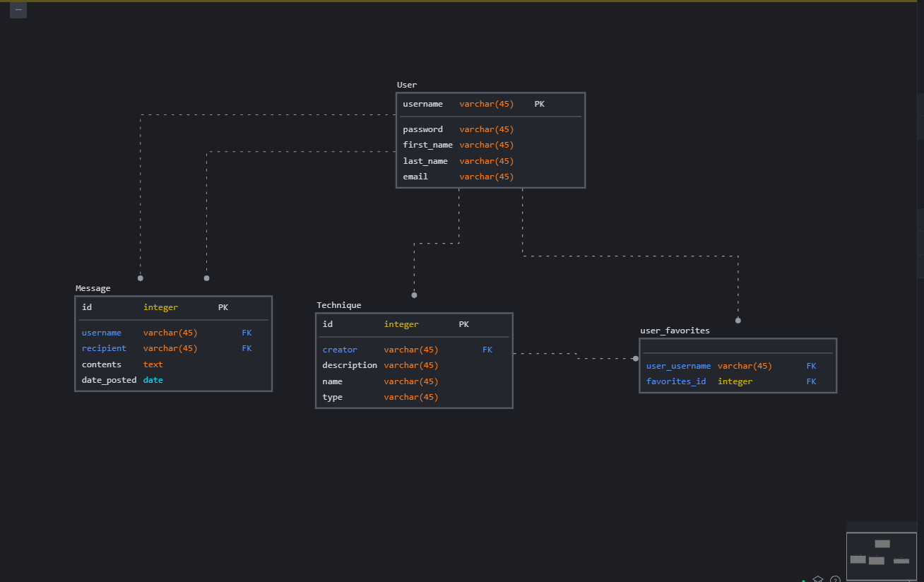The height and width of the screenshot is (582, 924).
Task: Click the integer type of favorites_id
Action: [735, 381]
